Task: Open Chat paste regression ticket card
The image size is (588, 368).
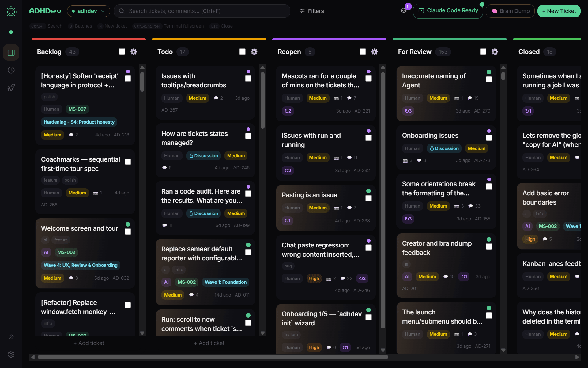Action: tap(326, 267)
